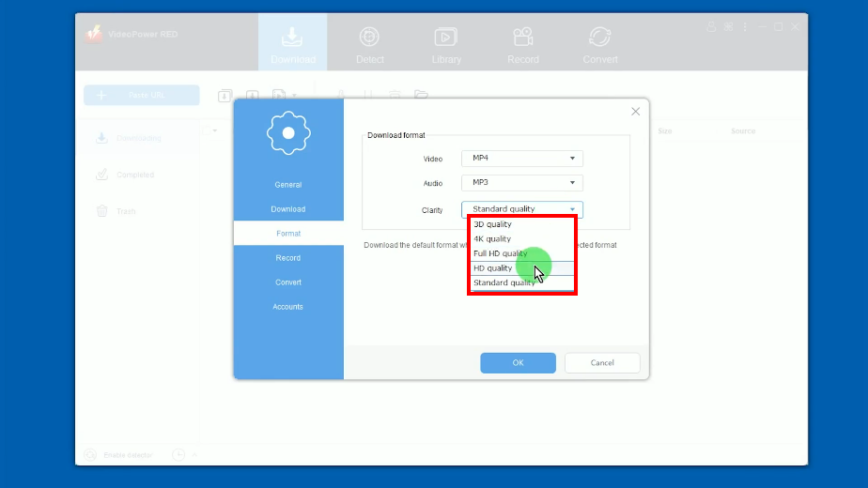Click the Size column header

coord(665,131)
